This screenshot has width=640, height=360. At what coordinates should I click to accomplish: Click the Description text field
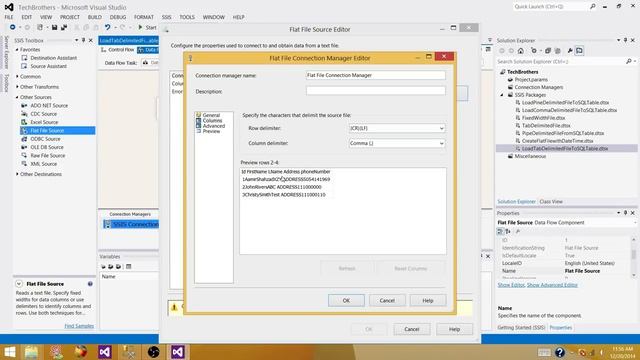click(376, 91)
